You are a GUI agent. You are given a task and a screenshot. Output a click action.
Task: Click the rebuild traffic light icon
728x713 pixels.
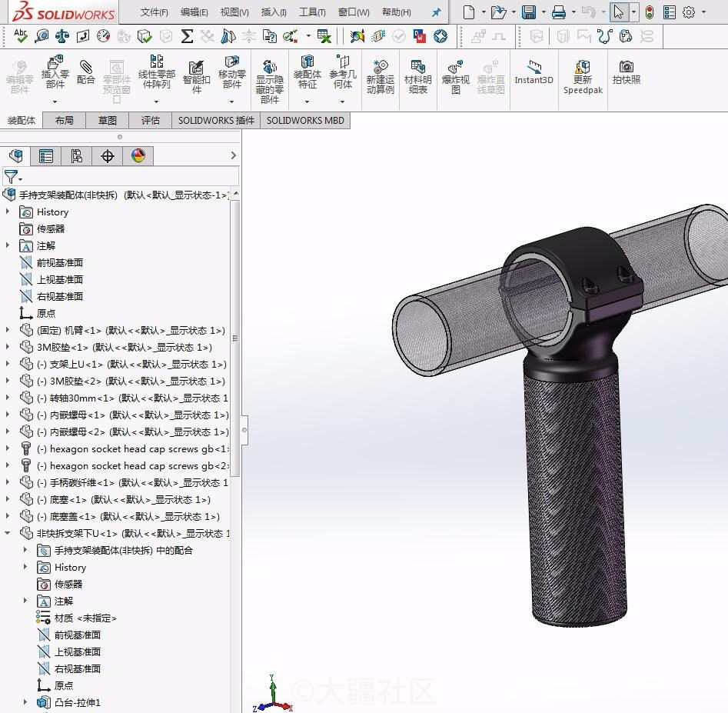650,12
